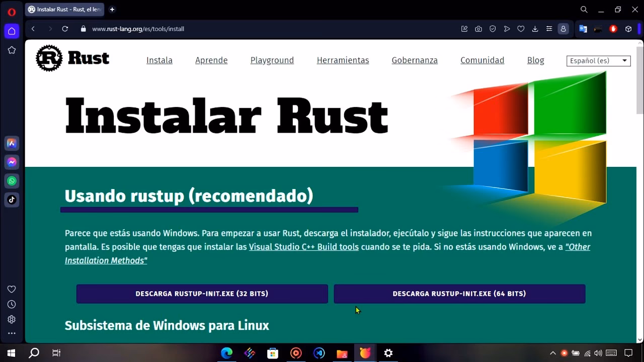644x362 pixels.
Task: Launch Microsoft Edge from the taskbar
Action: [226, 353]
